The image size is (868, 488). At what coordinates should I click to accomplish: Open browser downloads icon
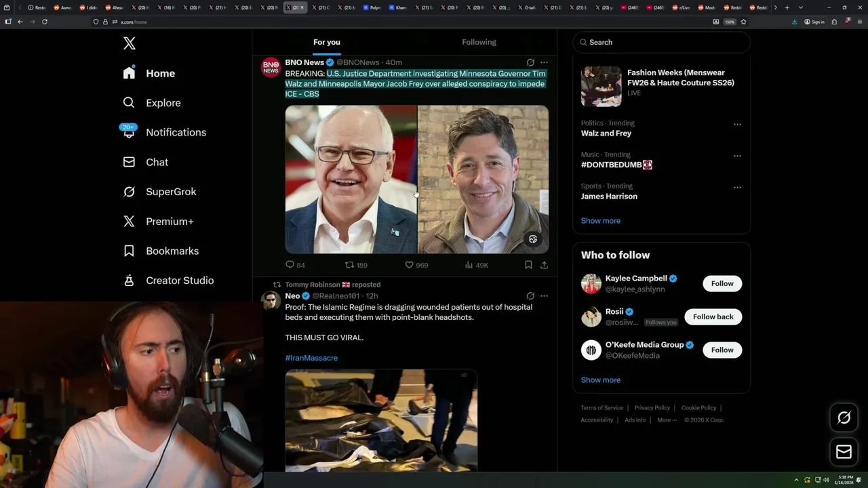[794, 22]
